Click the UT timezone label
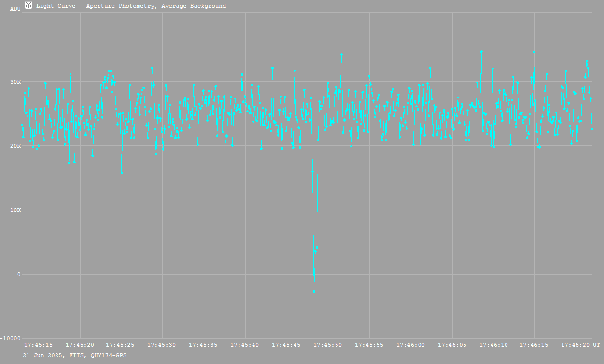 (x=596, y=345)
